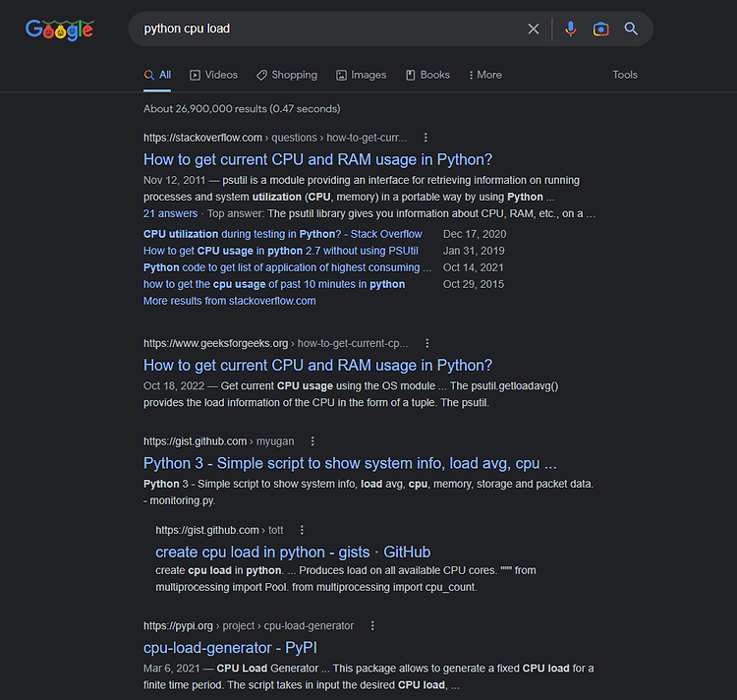Click More results from stackoverflow.com
Viewport: 737px width, 700px height.
(229, 301)
